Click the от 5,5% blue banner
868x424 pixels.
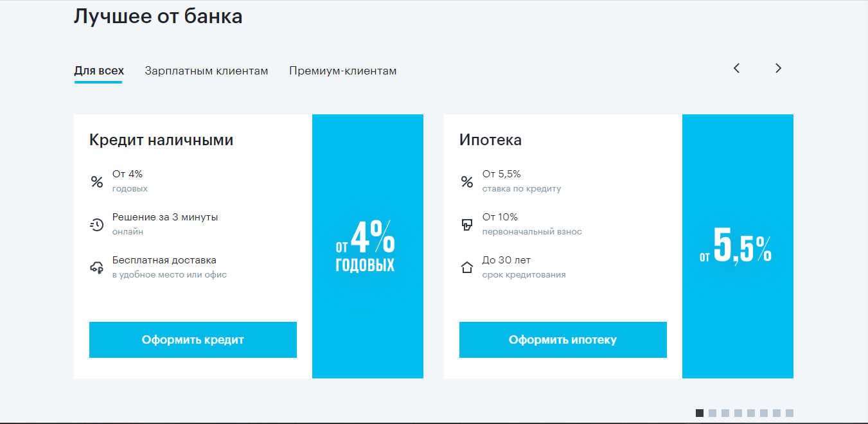pos(738,246)
